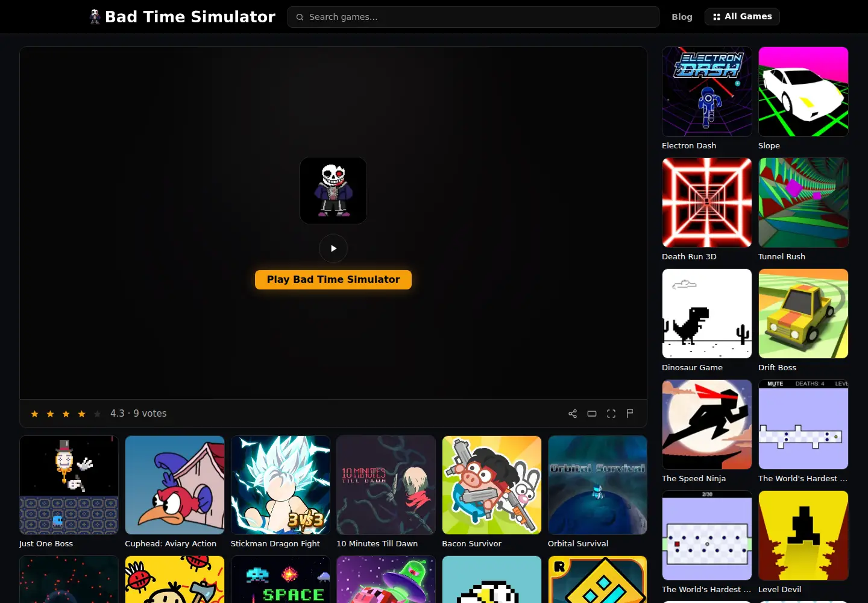The width and height of the screenshot is (868, 603).
Task: Click the share icon below the game
Action: click(573, 414)
